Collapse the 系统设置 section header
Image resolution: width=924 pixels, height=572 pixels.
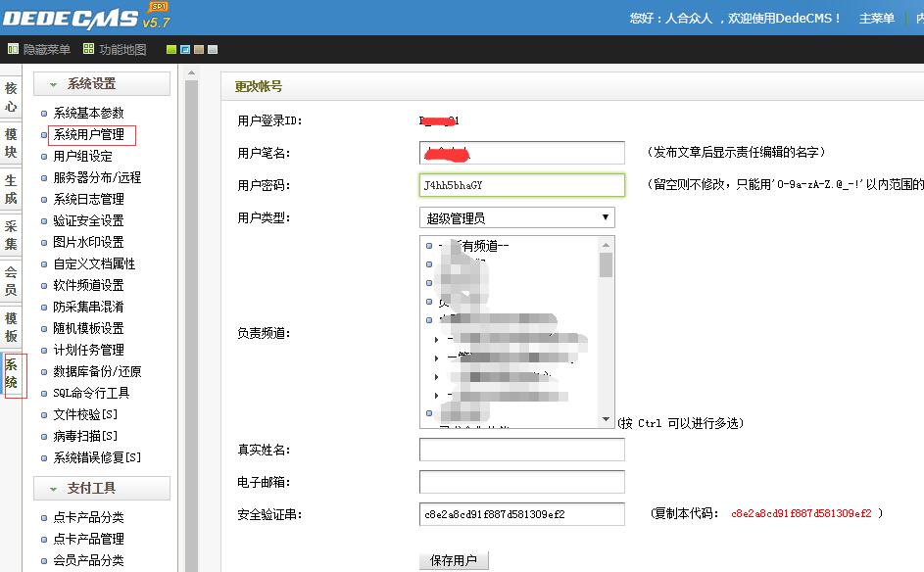point(102,84)
